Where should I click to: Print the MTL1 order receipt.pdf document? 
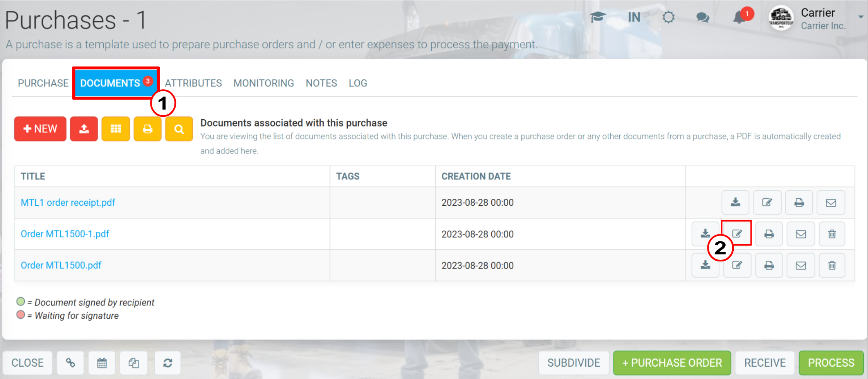799,203
